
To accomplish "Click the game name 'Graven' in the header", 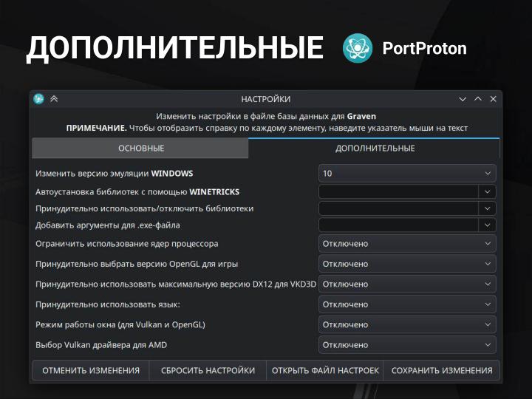I will click(361, 117).
